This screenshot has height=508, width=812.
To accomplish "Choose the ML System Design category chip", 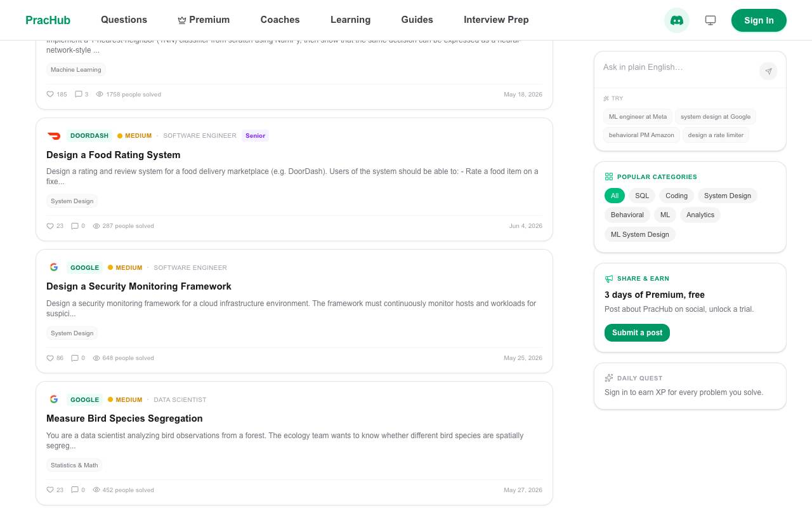I will pos(640,234).
